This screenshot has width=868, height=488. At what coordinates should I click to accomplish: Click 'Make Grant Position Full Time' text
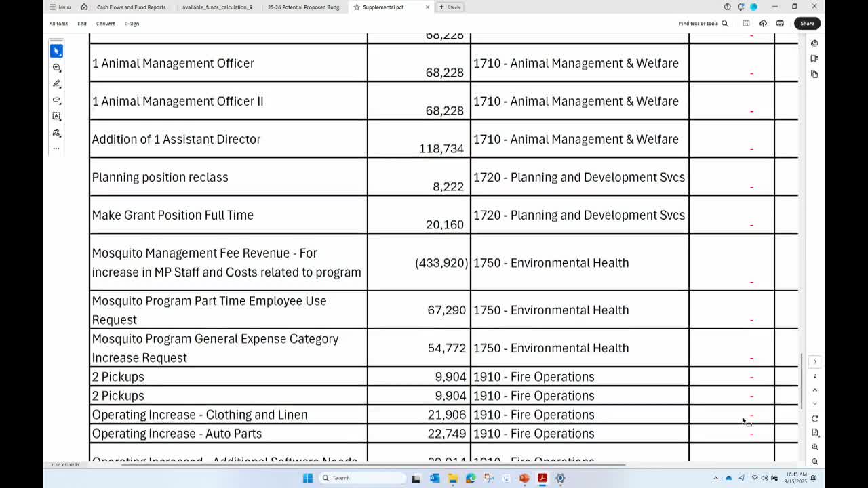click(x=173, y=215)
